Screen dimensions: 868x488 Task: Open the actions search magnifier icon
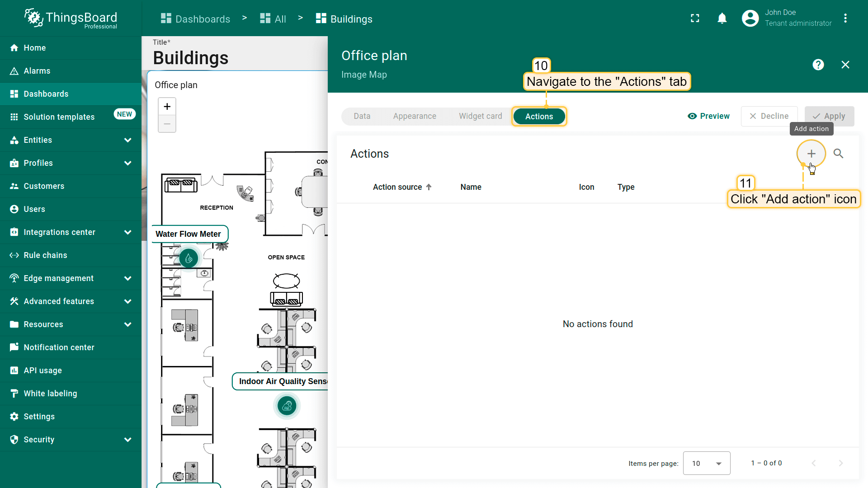pos(838,154)
